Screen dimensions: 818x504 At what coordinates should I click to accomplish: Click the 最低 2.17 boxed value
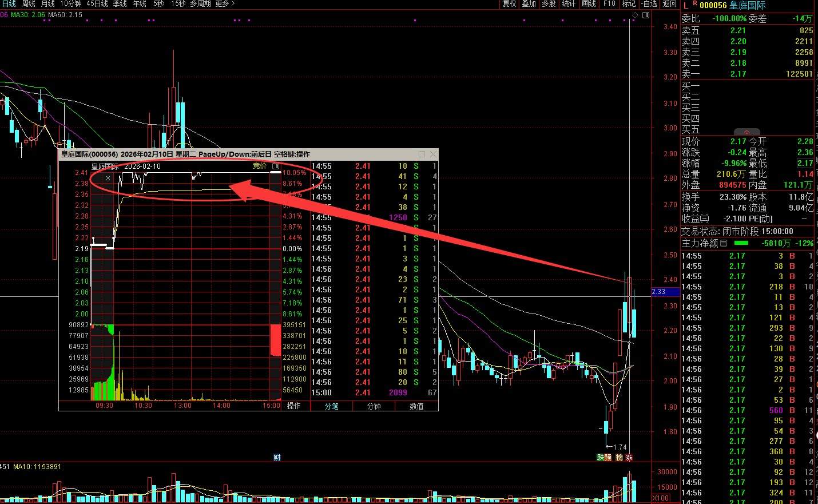[805, 163]
